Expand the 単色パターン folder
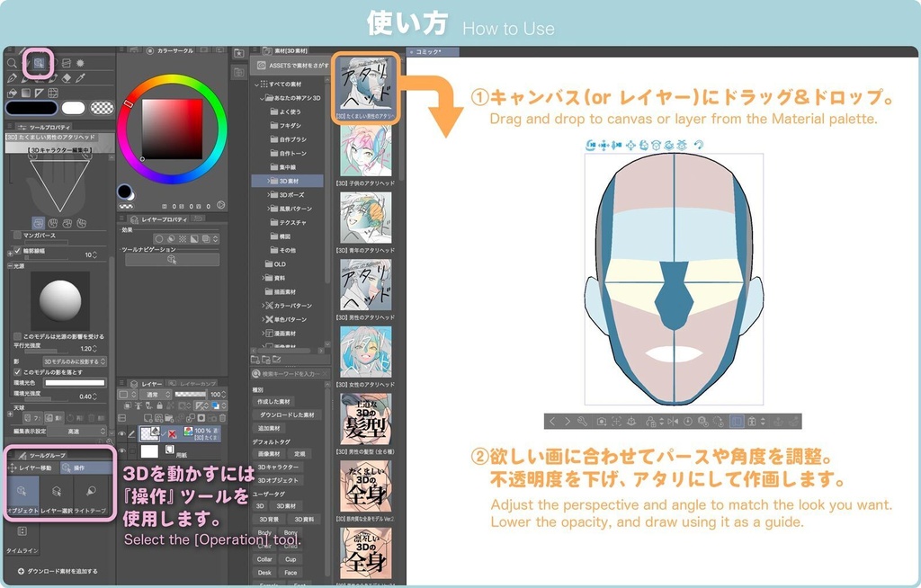 (263, 319)
